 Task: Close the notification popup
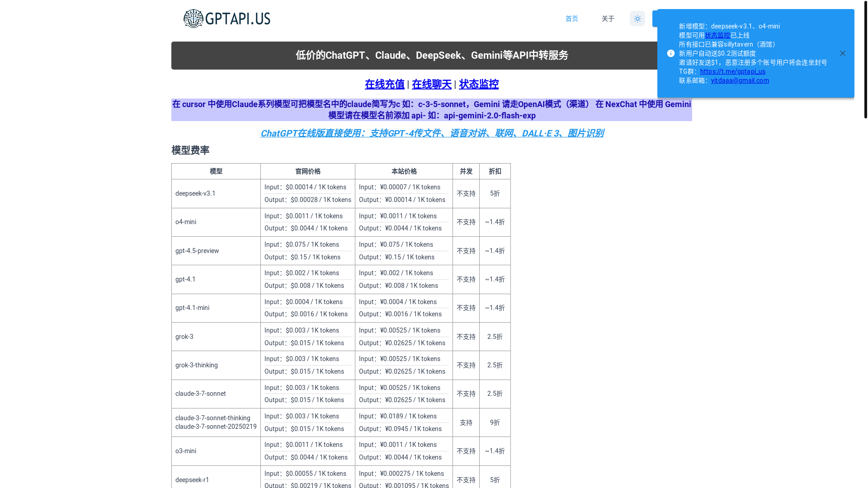click(842, 53)
